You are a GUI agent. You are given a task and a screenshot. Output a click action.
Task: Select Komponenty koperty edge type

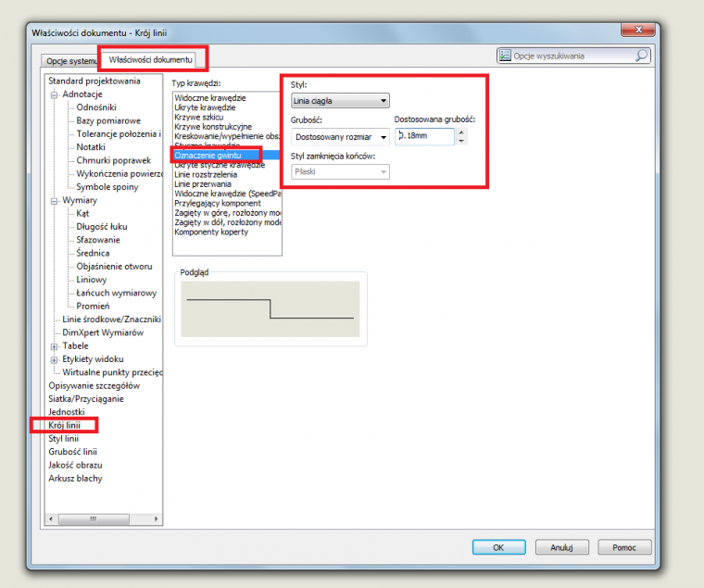click(x=211, y=232)
